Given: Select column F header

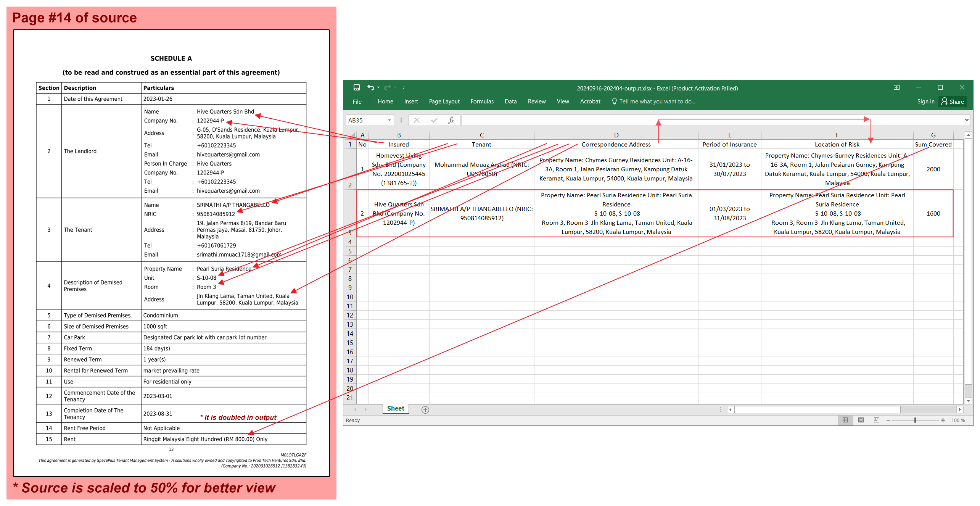Looking at the screenshot, I should (837, 135).
